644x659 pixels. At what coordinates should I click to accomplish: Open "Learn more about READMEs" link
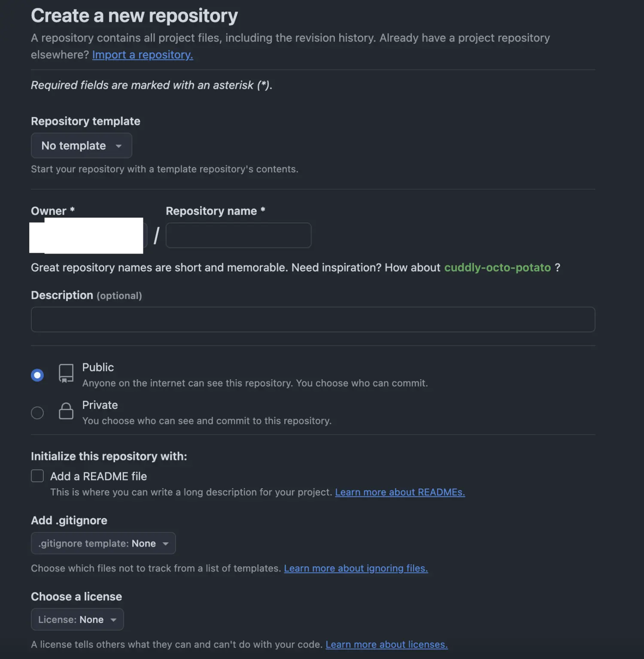point(400,492)
